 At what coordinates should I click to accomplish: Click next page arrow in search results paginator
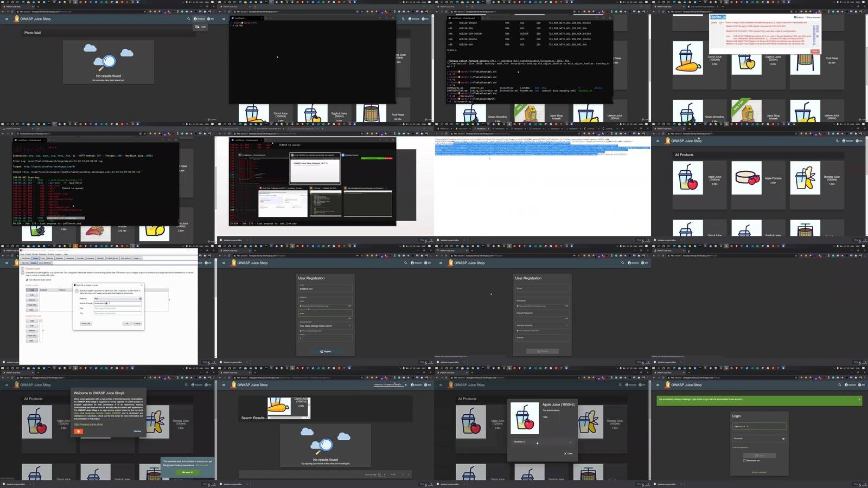click(x=409, y=474)
